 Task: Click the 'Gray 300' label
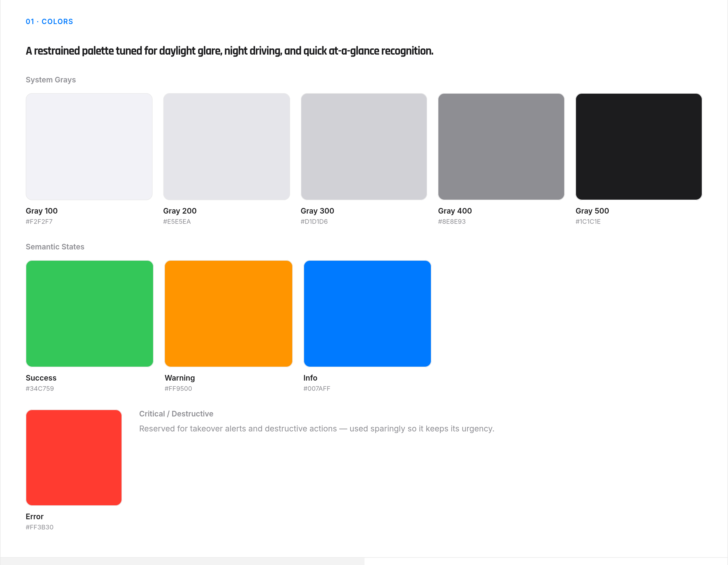click(317, 211)
